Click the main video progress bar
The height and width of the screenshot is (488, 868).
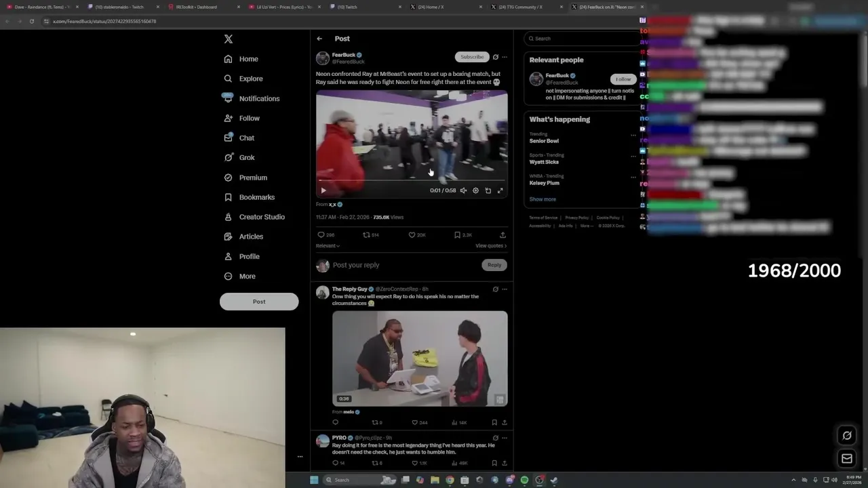point(412,181)
